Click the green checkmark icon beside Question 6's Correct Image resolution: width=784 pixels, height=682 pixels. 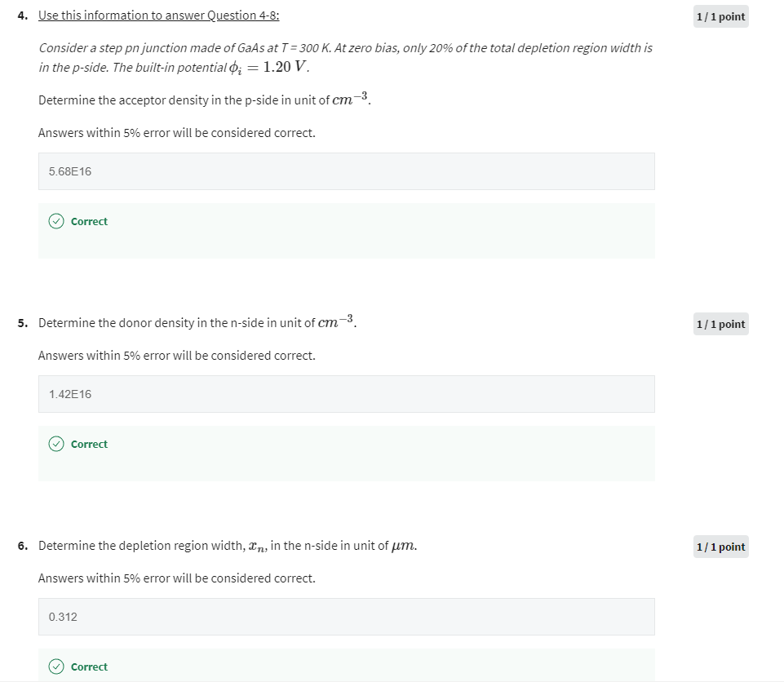pyautogui.click(x=55, y=666)
